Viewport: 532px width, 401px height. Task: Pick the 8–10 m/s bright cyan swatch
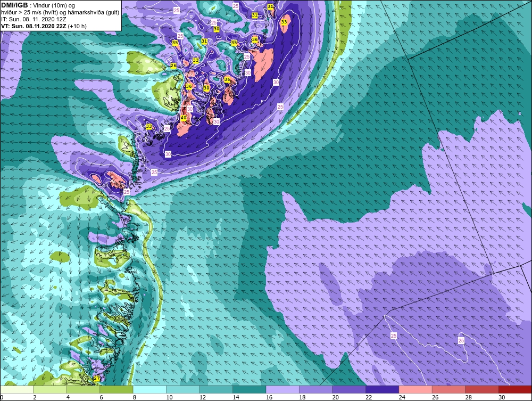point(149,389)
